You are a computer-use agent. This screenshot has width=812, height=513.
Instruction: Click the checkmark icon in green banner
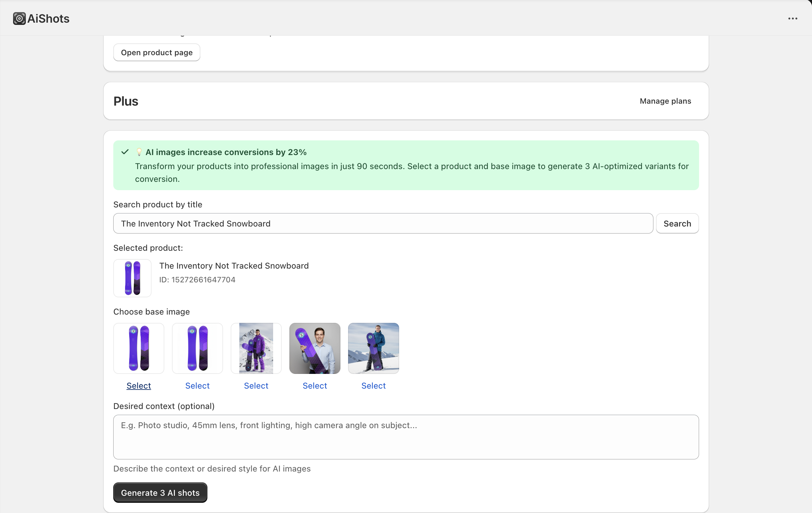(125, 152)
